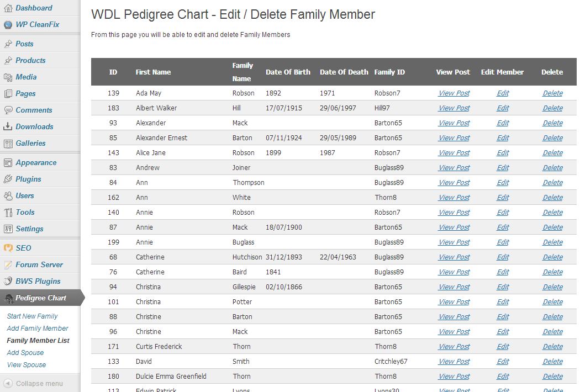Go to Add Family Member submenu
The height and width of the screenshot is (392, 580).
point(38,329)
